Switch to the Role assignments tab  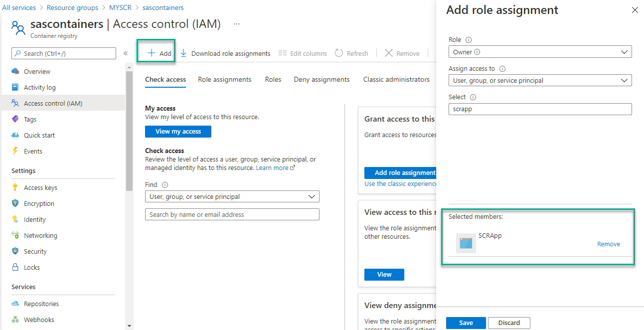click(224, 79)
